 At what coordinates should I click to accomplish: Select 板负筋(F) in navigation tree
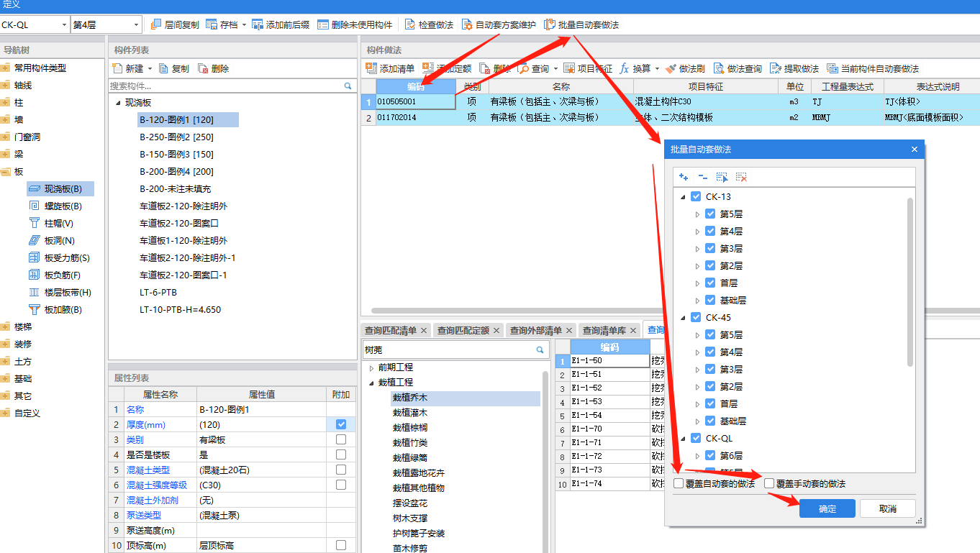pyautogui.click(x=55, y=275)
